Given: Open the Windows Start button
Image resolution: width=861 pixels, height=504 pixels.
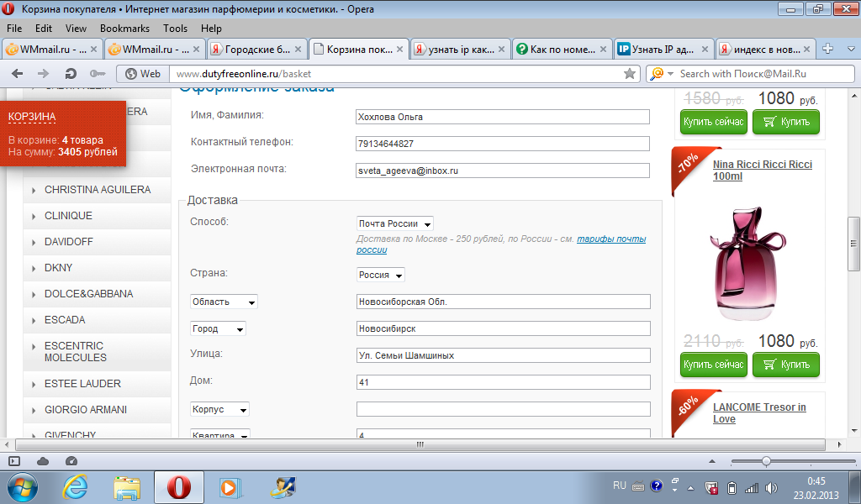Looking at the screenshot, I should pos(23,487).
